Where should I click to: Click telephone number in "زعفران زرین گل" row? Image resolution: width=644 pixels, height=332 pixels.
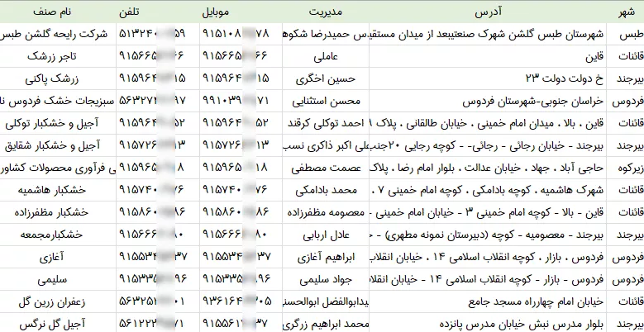(x=152, y=302)
